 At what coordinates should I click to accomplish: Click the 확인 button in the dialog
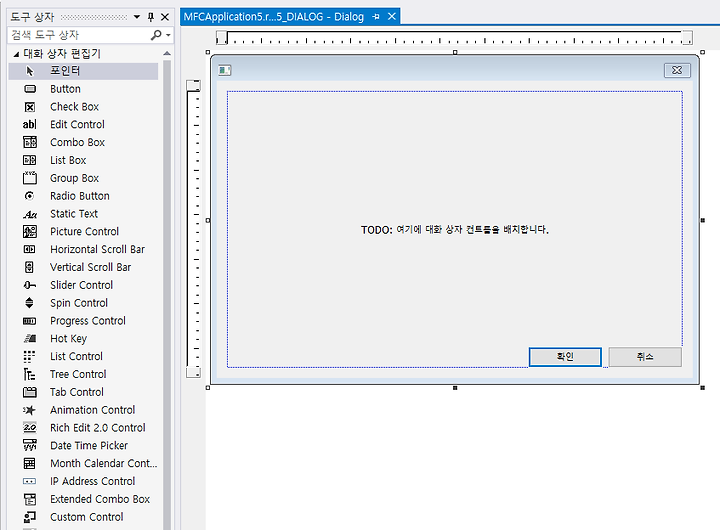pos(565,357)
